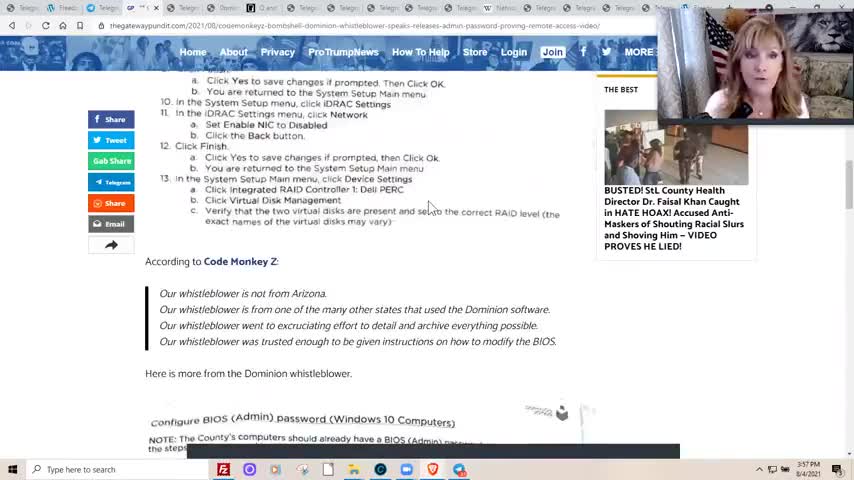Image resolution: width=854 pixels, height=480 pixels.
Task: Open FileZilla from the taskbar
Action: (223, 469)
